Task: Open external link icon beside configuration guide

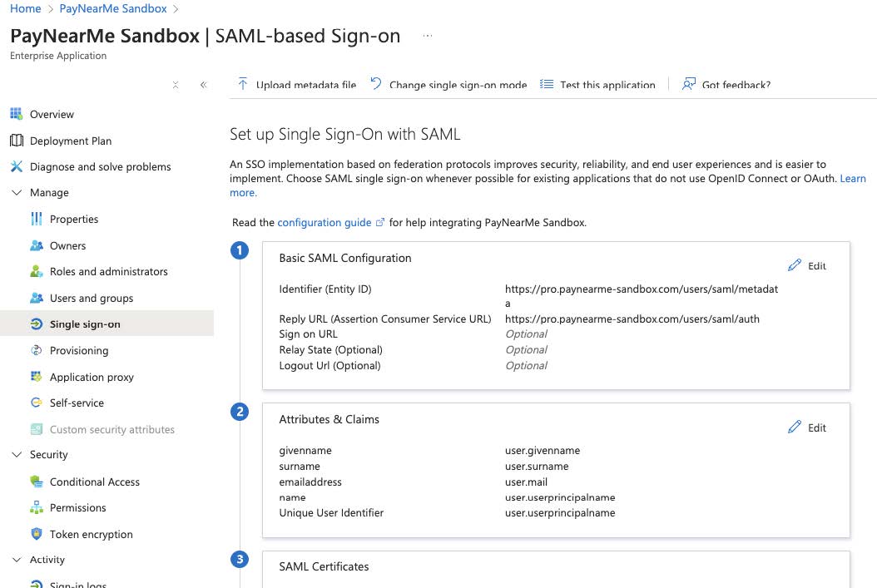Action: [x=380, y=222]
